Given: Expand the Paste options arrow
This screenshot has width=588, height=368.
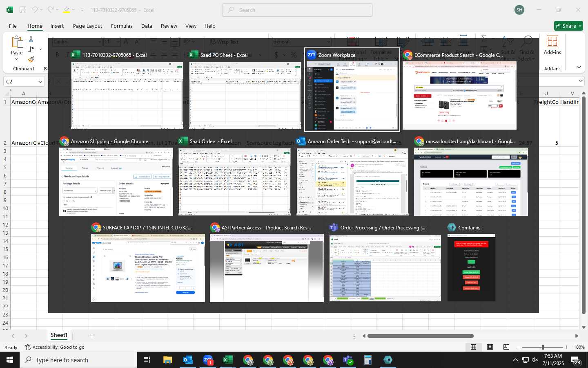Looking at the screenshot, I should [x=17, y=59].
